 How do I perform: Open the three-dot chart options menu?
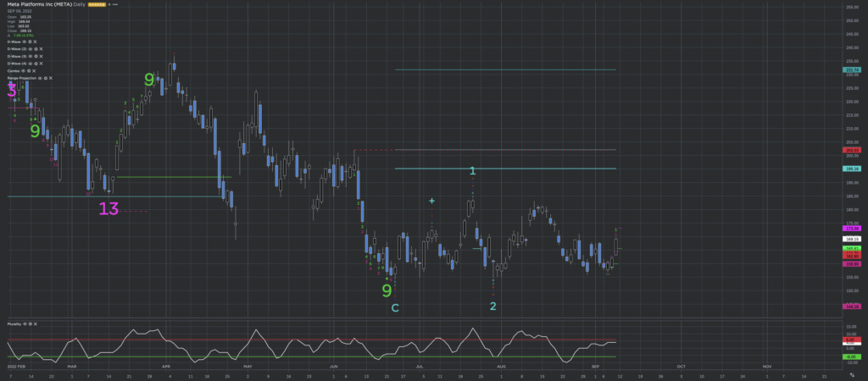[115, 4]
